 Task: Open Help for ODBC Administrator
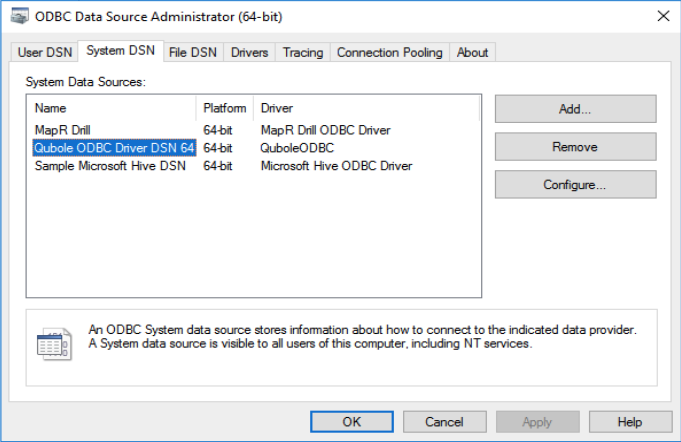[630, 422]
